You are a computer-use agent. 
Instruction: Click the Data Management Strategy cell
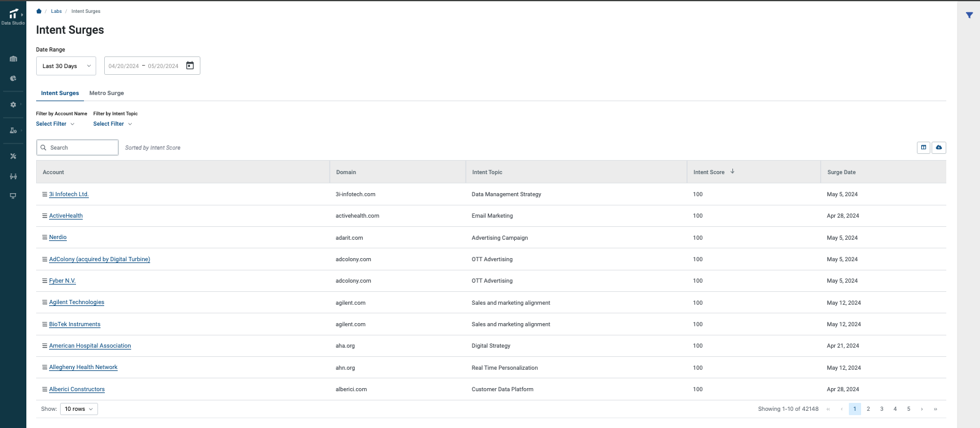[x=506, y=194]
